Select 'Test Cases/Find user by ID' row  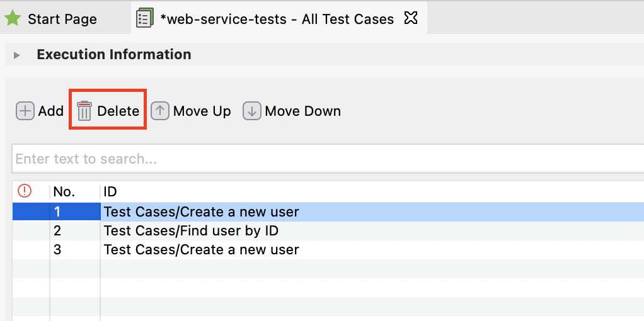click(191, 231)
